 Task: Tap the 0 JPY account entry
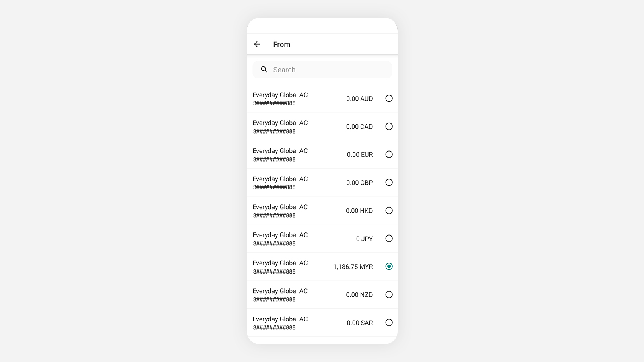click(x=322, y=239)
